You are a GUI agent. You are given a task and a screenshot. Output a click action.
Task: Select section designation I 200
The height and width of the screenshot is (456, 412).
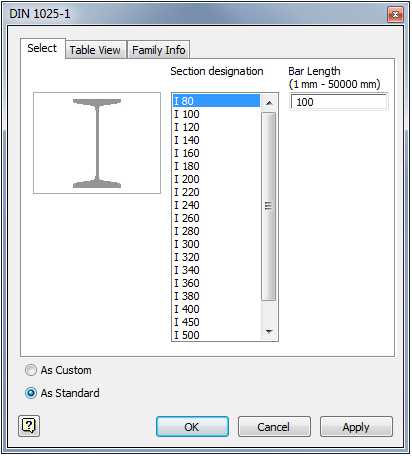216,179
